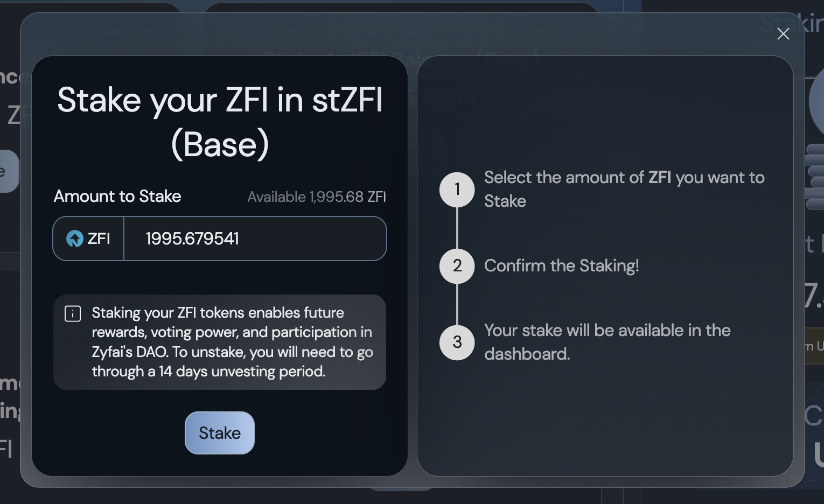Focus the stake amount input field
The height and width of the screenshot is (504, 824).
(255, 239)
